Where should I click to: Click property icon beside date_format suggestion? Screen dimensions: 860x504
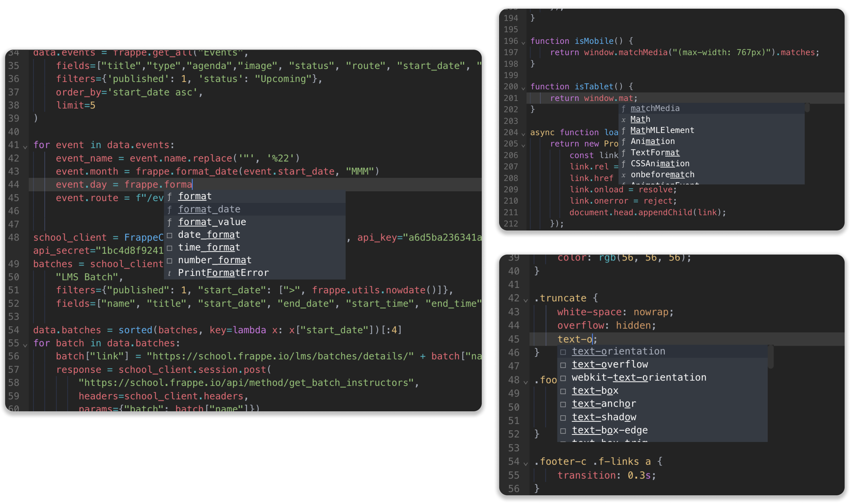[x=170, y=235]
